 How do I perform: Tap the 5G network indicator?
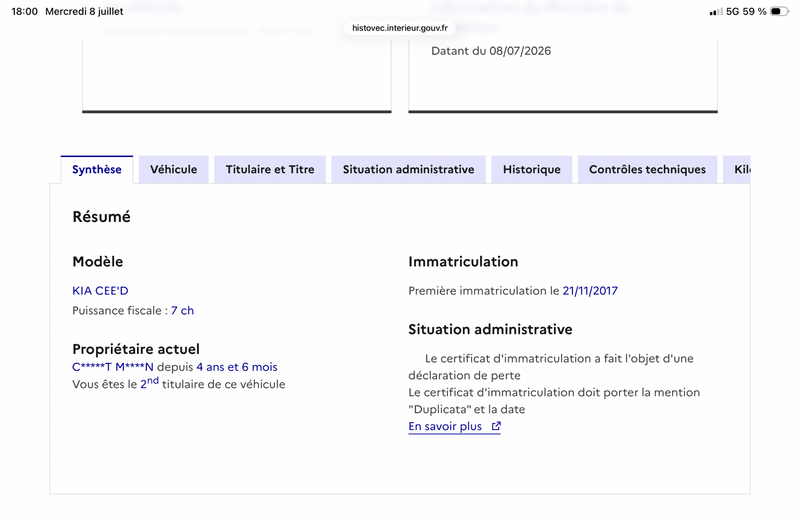732,11
